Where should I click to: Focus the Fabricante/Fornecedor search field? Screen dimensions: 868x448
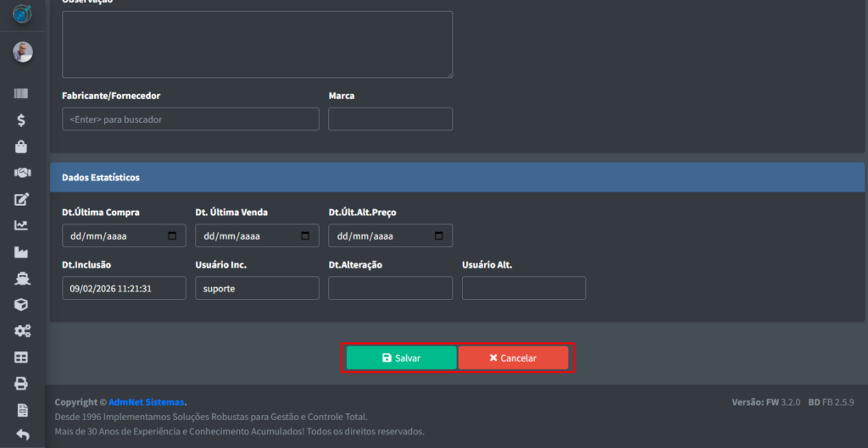pos(190,119)
